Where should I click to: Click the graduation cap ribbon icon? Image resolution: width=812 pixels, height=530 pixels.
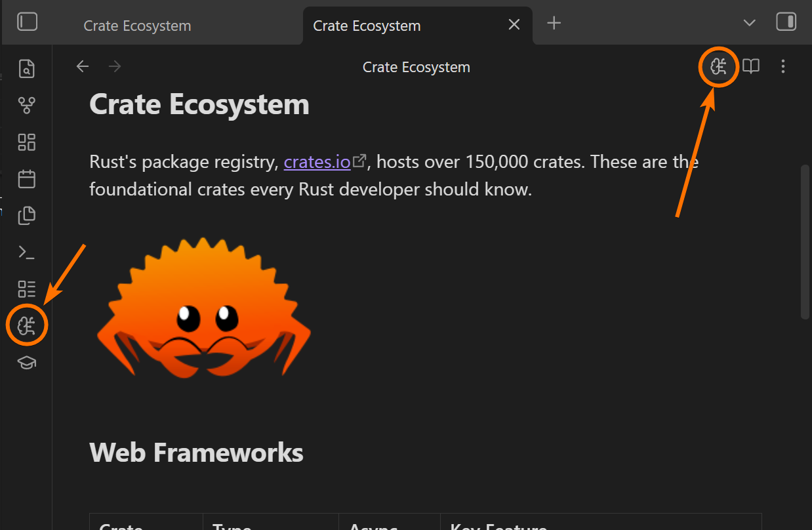[x=27, y=362]
